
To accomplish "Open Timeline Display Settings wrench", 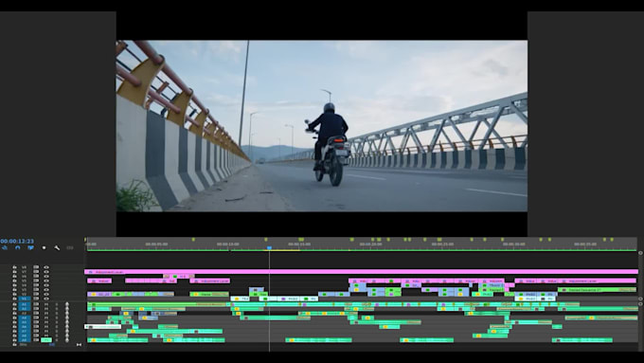I will [x=57, y=248].
